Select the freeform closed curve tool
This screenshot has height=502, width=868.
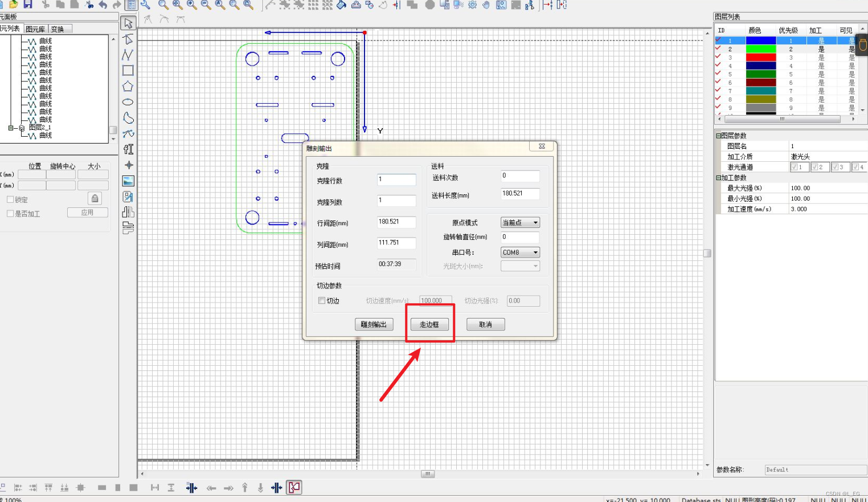[x=128, y=118]
